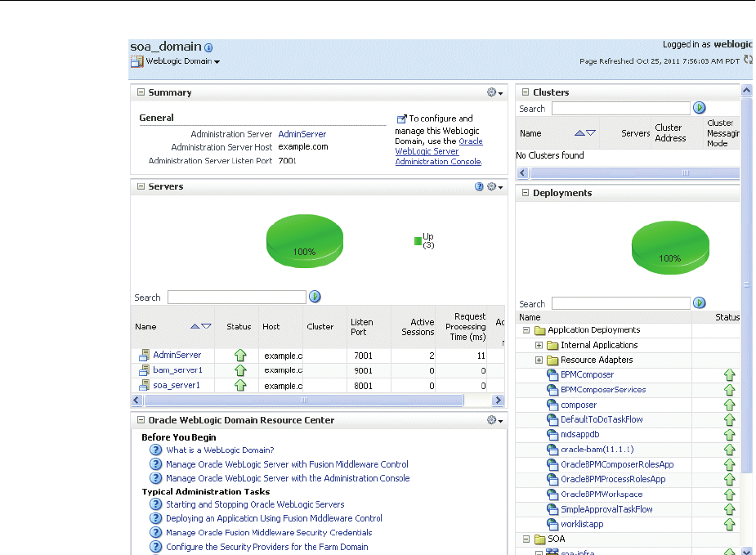Collapse the Application Deployments tree node
Viewport: 756px width, 555px height.
tap(526, 330)
